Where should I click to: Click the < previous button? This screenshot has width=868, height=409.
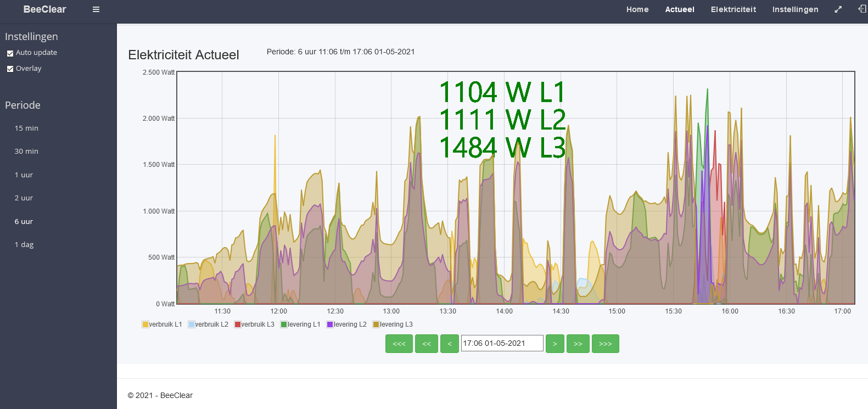(x=450, y=344)
